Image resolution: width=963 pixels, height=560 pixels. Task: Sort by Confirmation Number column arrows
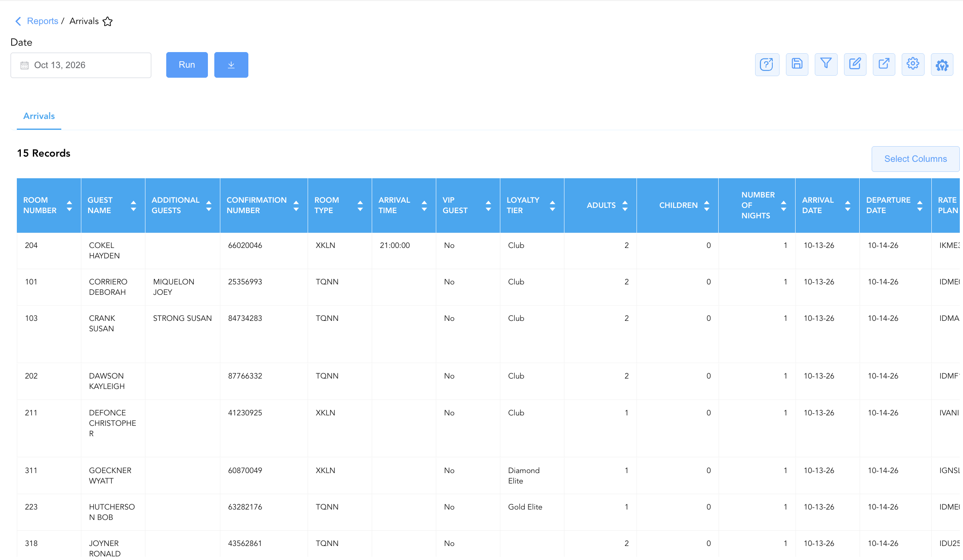tap(296, 205)
